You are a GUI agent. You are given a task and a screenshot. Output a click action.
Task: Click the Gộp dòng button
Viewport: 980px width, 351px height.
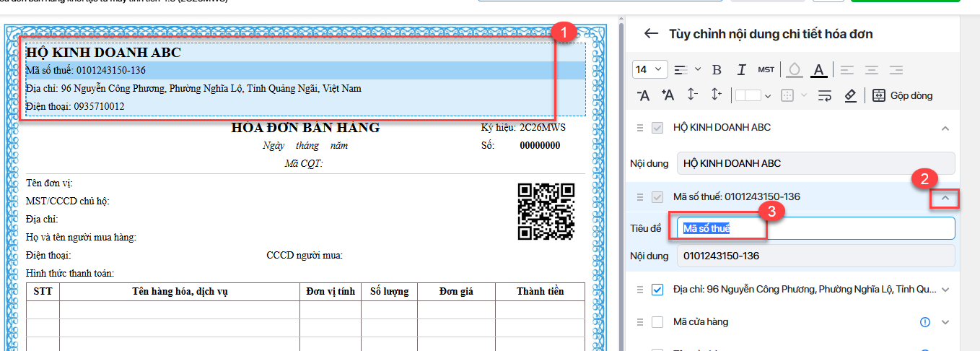tap(902, 95)
